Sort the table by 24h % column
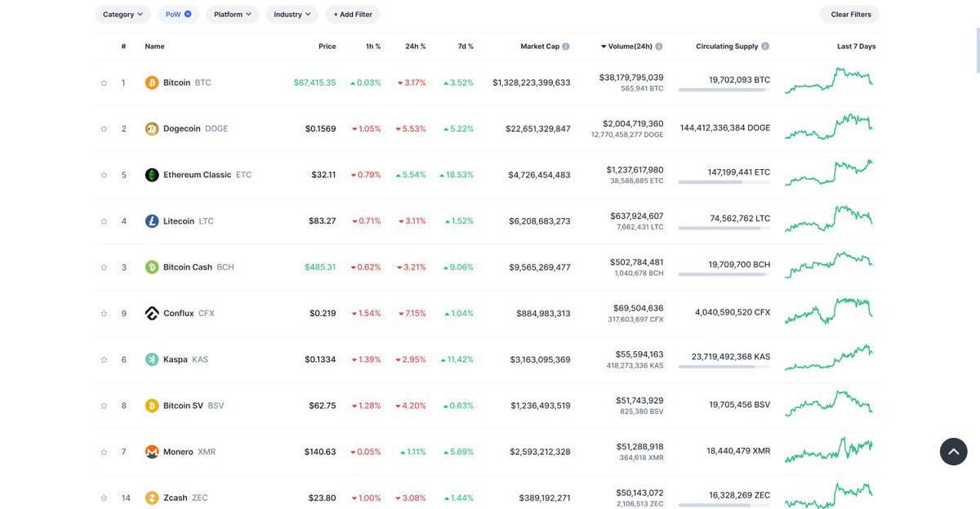Screen dimensions: 980x509 click(416, 47)
